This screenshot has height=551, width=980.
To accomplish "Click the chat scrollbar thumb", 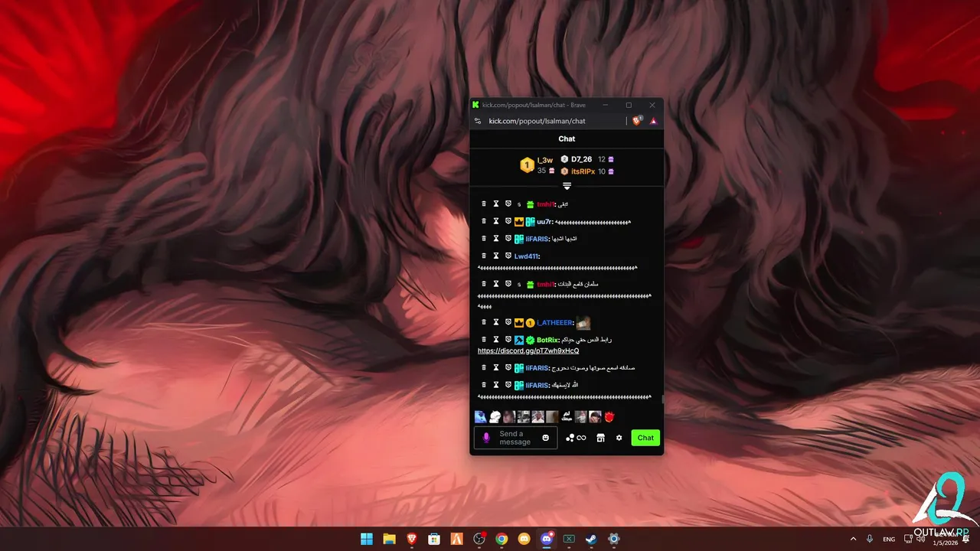I will (x=662, y=399).
